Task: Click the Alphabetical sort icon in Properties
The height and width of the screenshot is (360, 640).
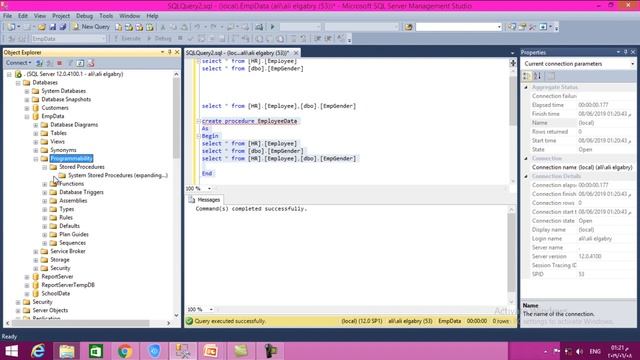Action: click(538, 76)
